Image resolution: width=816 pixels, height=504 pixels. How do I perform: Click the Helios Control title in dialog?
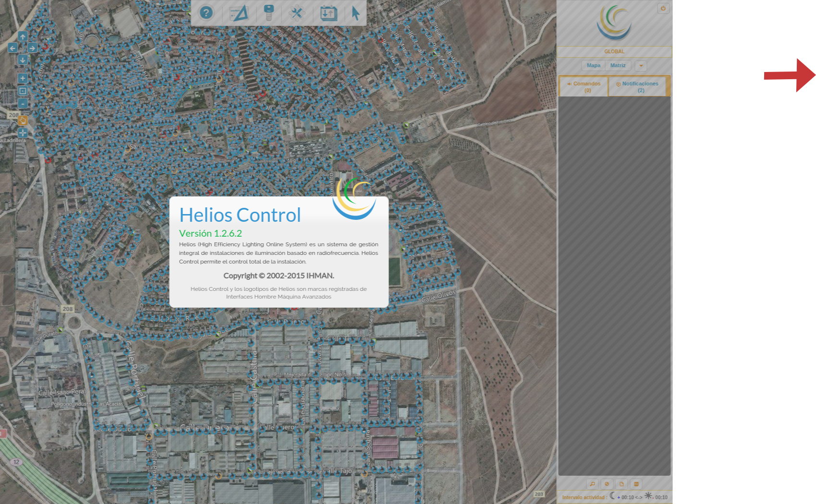(x=240, y=215)
